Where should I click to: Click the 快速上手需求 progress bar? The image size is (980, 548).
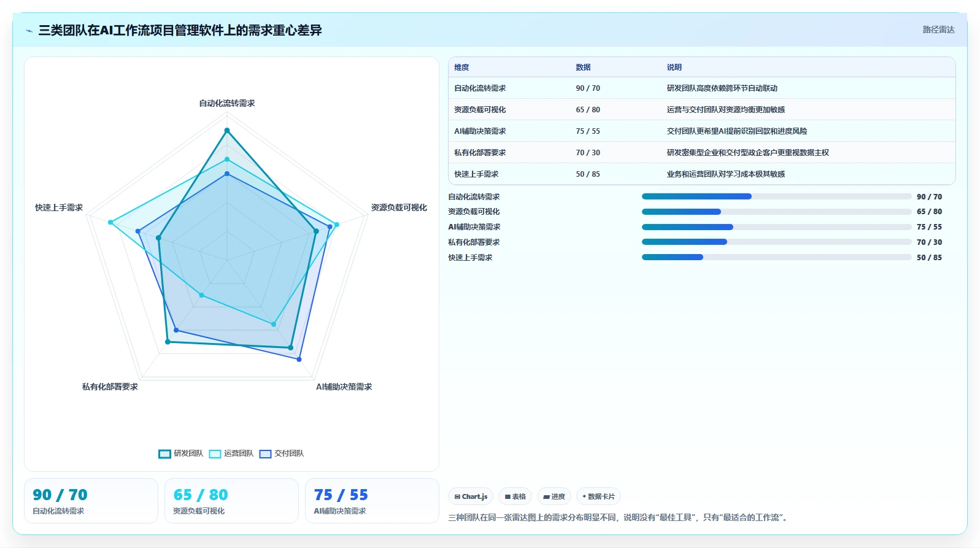coord(776,257)
